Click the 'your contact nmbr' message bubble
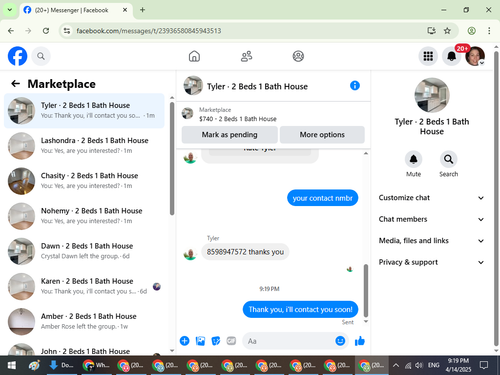The image size is (500, 375). point(322,198)
